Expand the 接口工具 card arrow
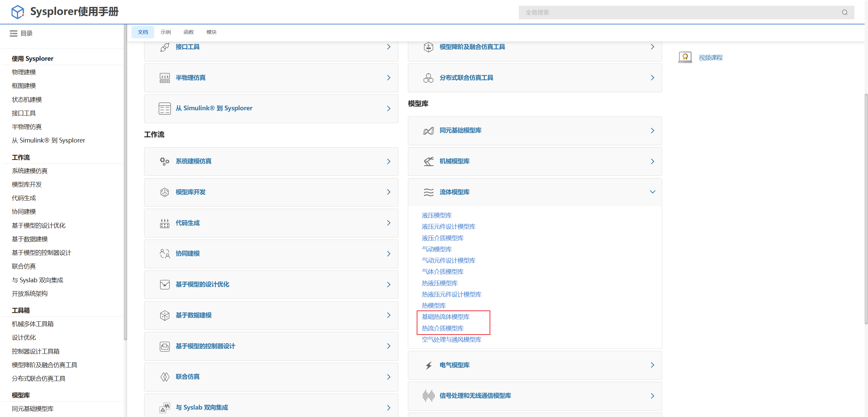The width and height of the screenshot is (868, 417). [389, 47]
